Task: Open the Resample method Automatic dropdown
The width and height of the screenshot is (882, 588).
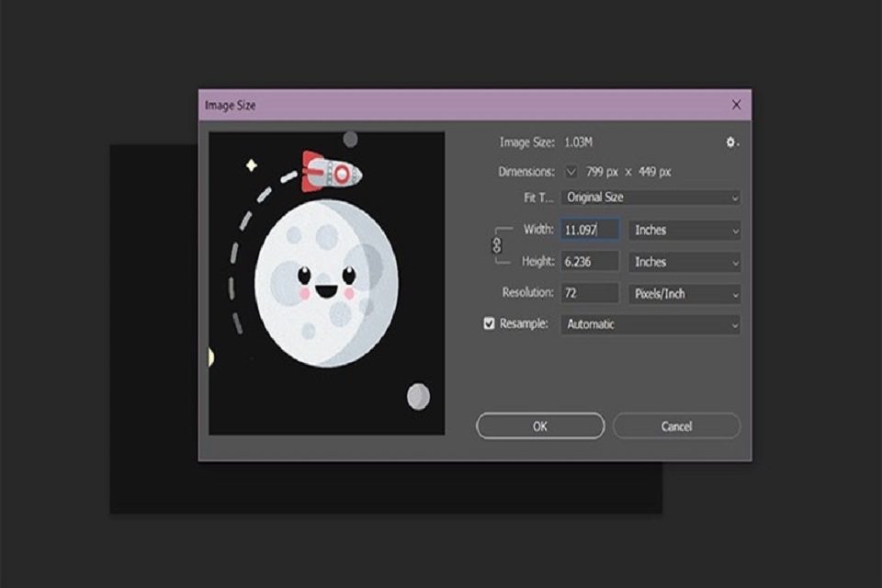Action: [650, 324]
